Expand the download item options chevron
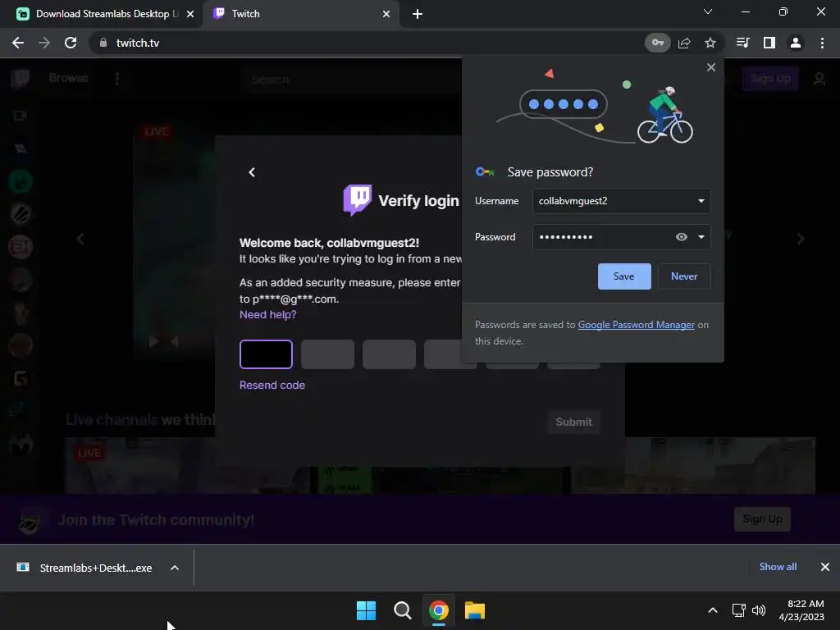 (175, 568)
